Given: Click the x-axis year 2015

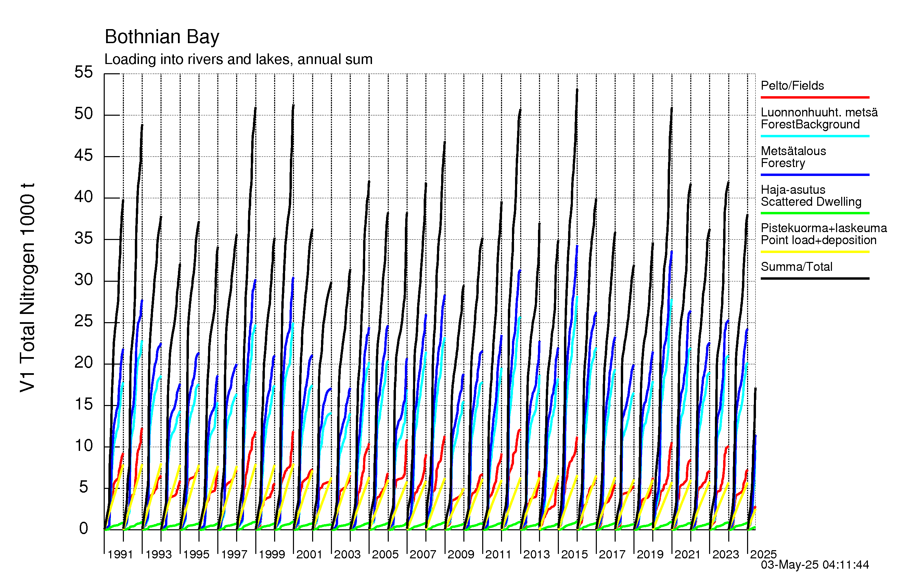Looking at the screenshot, I should coord(575,554).
